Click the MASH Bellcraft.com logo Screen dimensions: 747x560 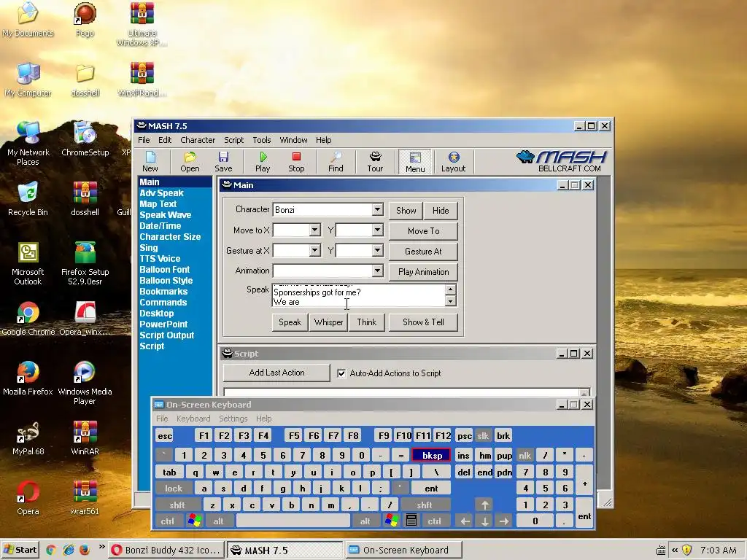(562, 161)
